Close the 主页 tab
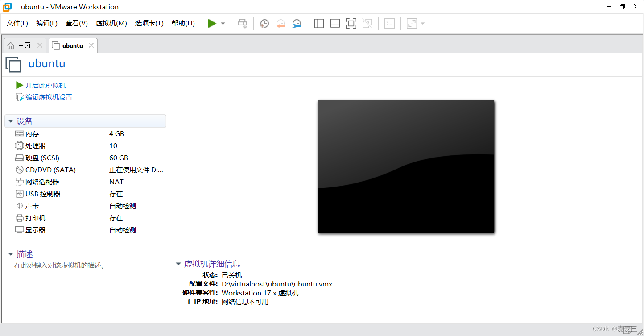This screenshot has width=644, height=336. coord(40,46)
